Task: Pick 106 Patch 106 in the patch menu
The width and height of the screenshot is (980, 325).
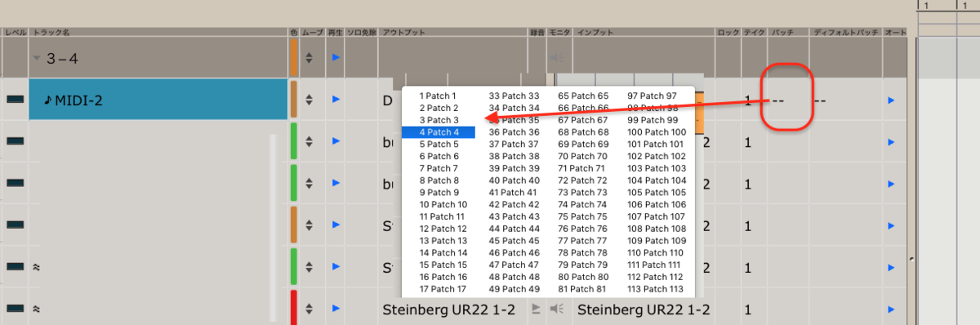Action: pos(656,205)
